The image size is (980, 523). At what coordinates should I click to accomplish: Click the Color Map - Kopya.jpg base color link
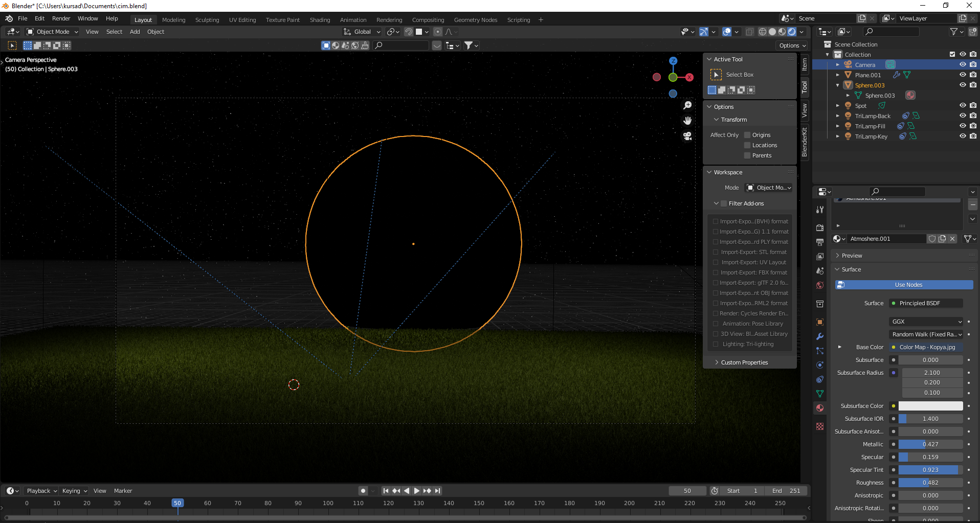click(927, 347)
